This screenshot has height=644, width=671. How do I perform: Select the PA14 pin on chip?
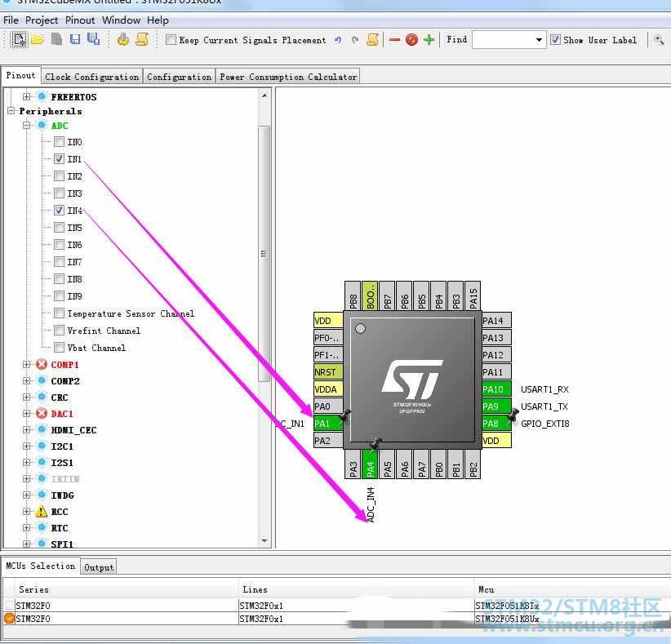coord(496,321)
